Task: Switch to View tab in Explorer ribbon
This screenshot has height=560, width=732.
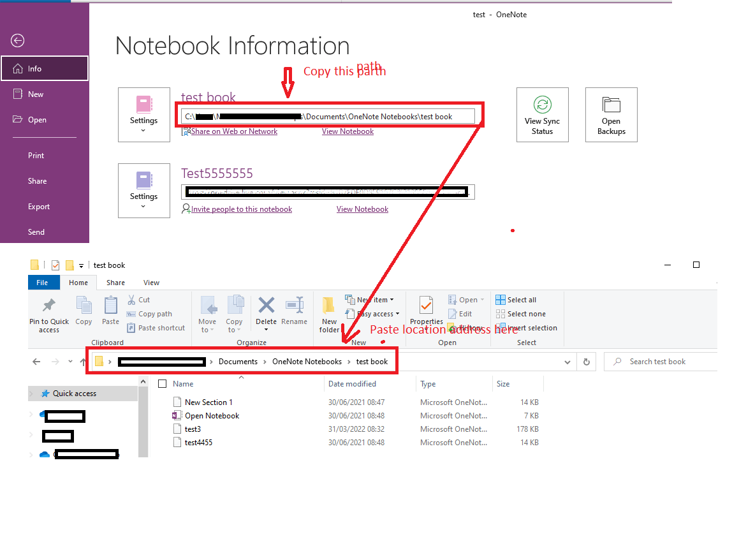Action: coord(151,283)
